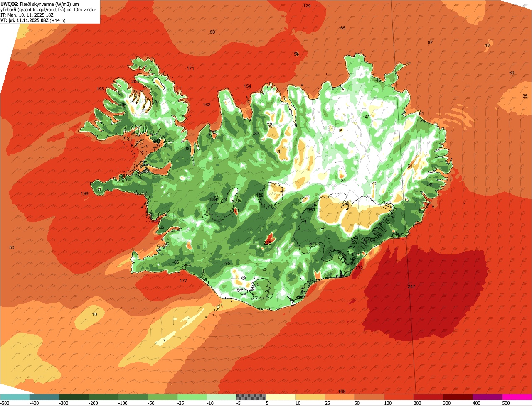This screenshot has height=406, width=532.
Task: Pick the legend swatch between -100 and -50
Action: pos(133,397)
